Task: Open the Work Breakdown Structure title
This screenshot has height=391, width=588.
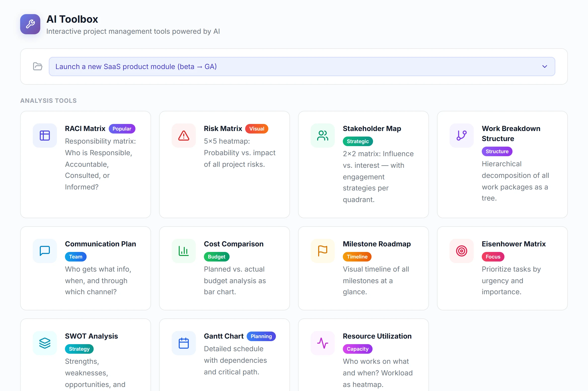Action: tap(511, 134)
